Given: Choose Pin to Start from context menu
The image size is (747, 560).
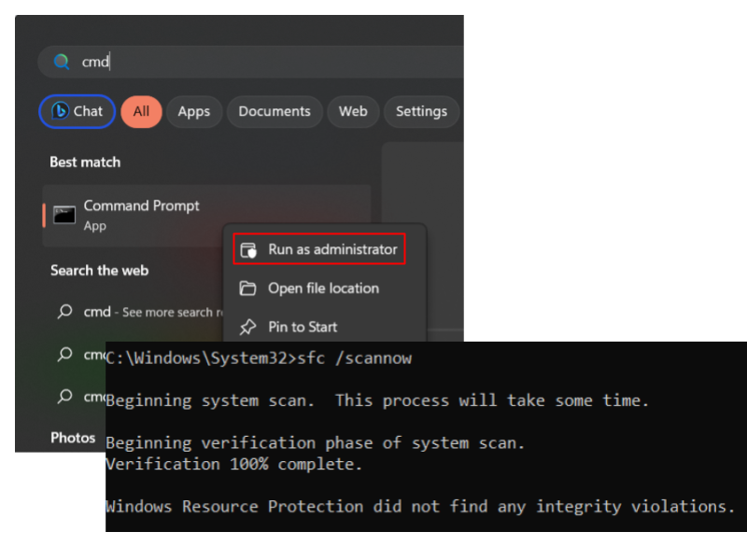Looking at the screenshot, I should (x=324, y=328).
